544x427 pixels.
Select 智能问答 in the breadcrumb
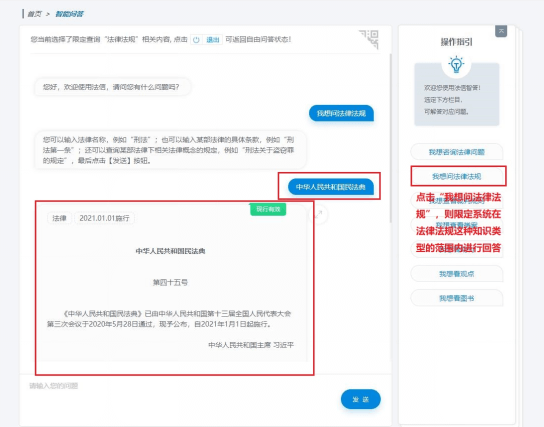coord(69,14)
